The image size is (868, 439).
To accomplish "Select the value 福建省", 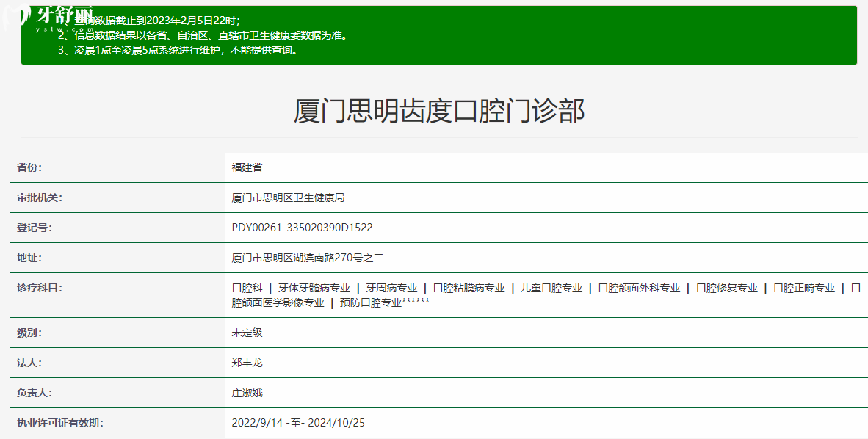I will [x=247, y=167].
